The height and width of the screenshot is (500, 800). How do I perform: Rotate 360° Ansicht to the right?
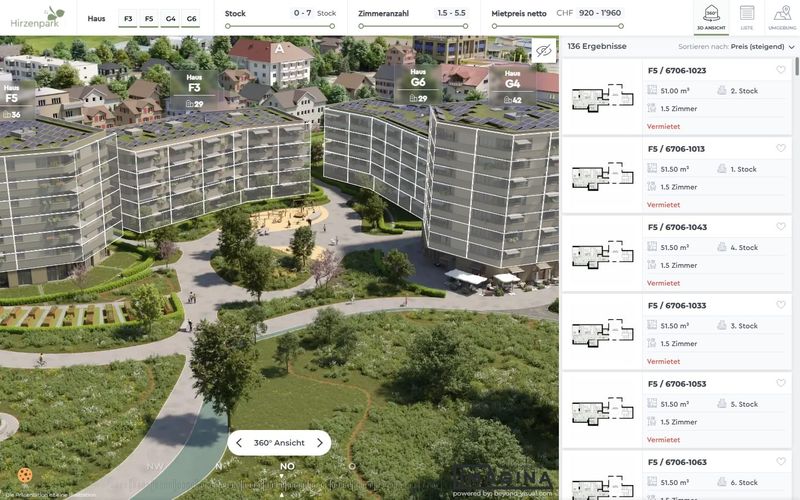320,443
